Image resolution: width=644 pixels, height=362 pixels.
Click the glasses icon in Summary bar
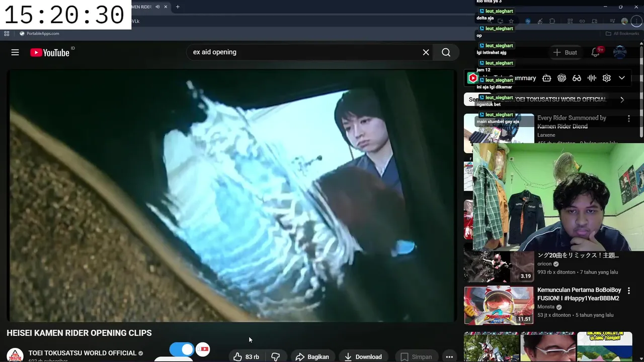coord(577,78)
